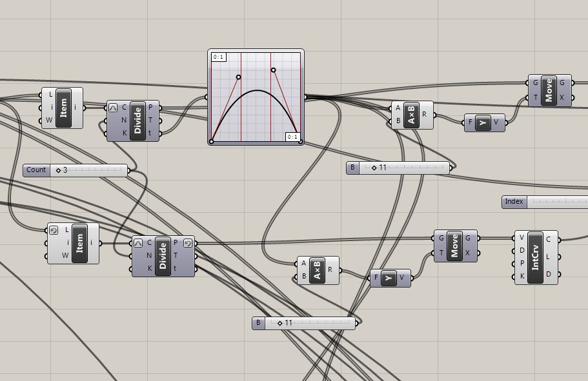Click the lower B slider name label
This screenshot has width=588, height=381.
point(258,323)
